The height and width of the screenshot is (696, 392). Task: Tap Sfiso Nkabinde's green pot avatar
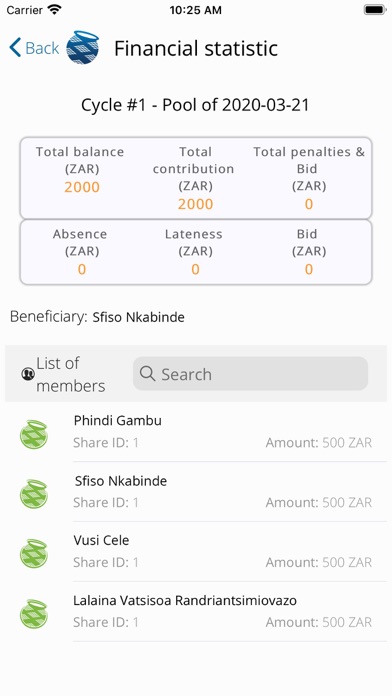coord(34,494)
